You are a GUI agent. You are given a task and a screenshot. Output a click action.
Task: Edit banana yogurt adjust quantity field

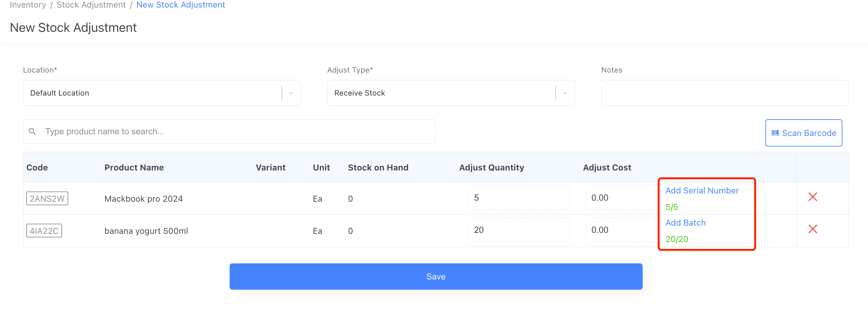click(x=518, y=230)
